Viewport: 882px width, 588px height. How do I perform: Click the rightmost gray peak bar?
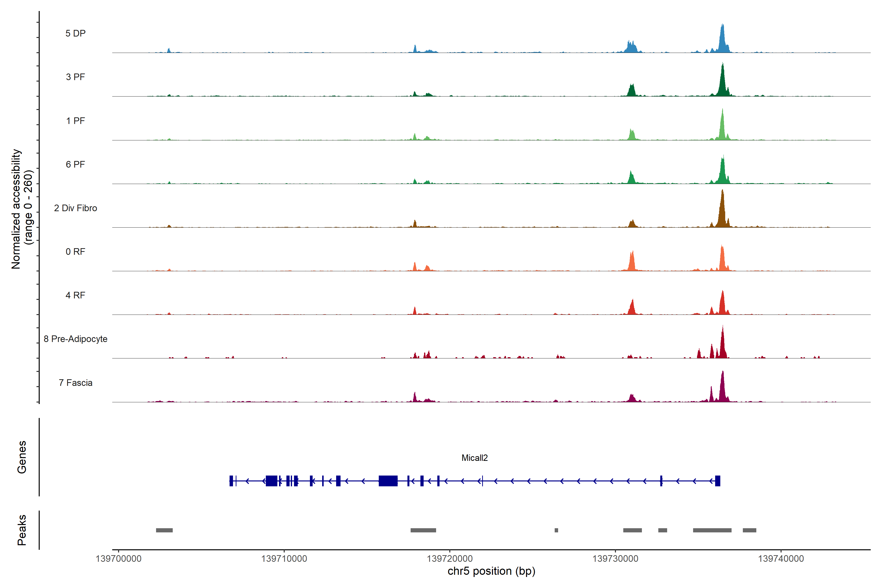[749, 530]
